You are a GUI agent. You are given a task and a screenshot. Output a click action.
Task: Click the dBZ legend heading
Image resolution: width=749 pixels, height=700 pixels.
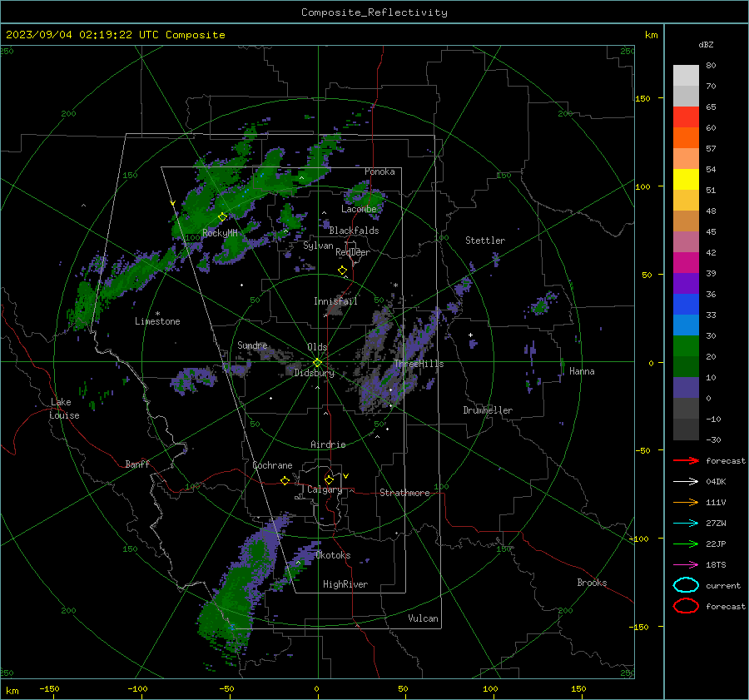tap(706, 44)
